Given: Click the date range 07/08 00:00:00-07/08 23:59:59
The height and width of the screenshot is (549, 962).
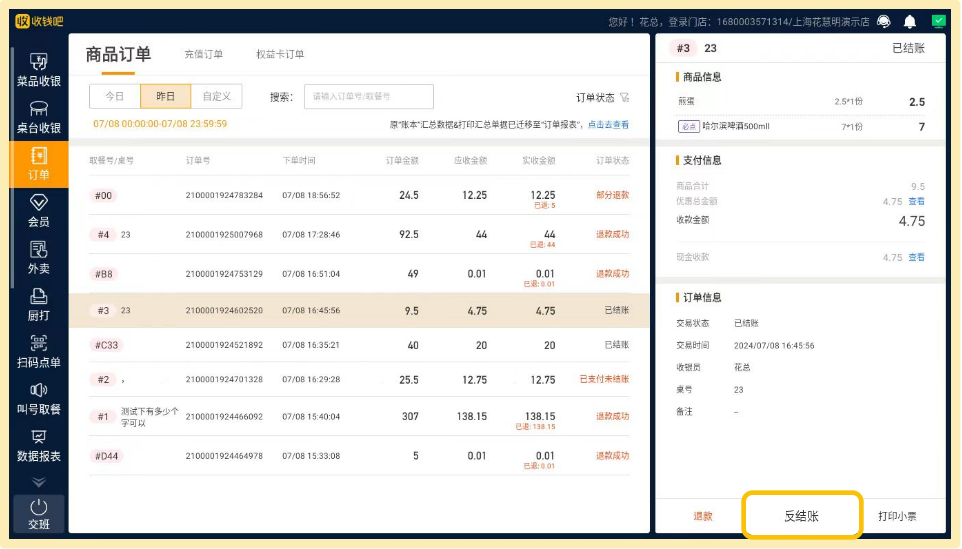Looking at the screenshot, I should (x=160, y=124).
